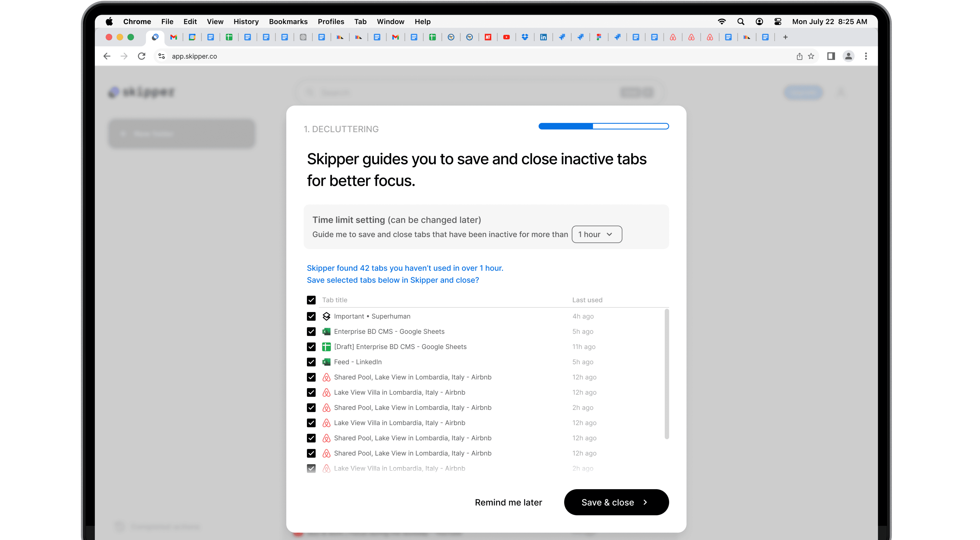
Task: Toggle the select-all checkbox beside Tab title
Action: [311, 300]
